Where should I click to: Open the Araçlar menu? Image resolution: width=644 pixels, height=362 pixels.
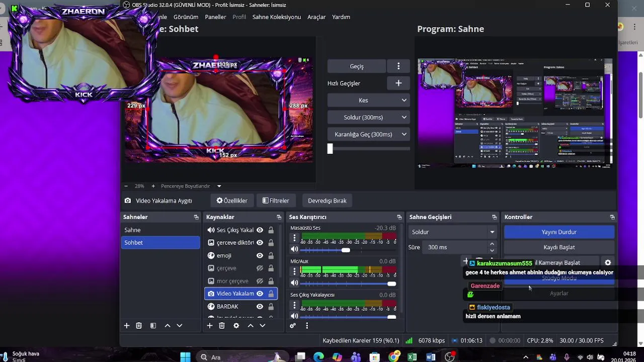click(x=316, y=17)
